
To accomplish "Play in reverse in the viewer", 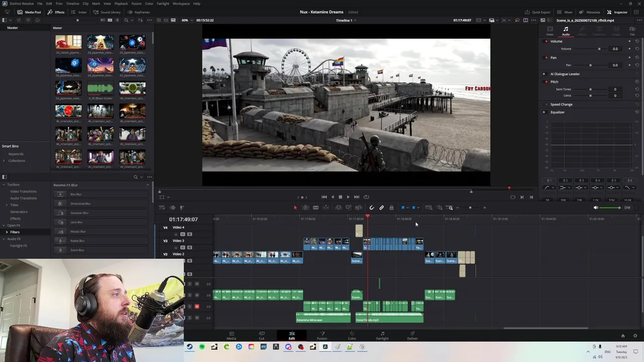I will tap(332, 197).
